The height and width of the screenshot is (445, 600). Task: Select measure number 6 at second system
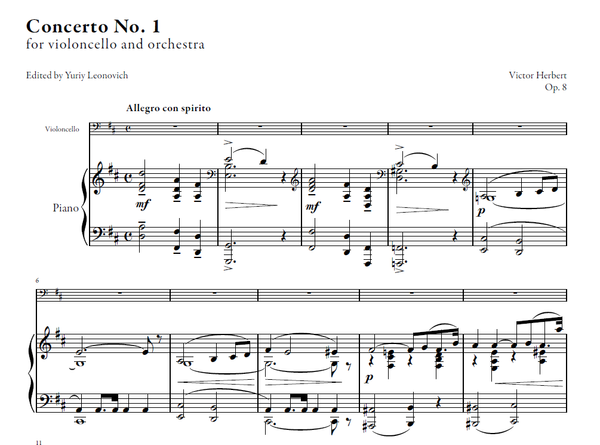point(37,280)
